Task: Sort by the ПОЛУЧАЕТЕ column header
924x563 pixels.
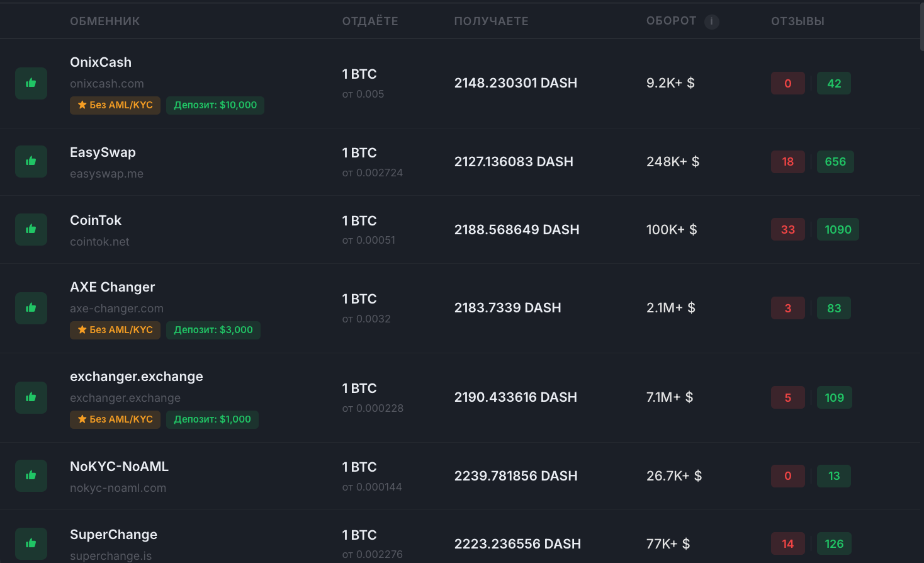Action: [x=491, y=21]
